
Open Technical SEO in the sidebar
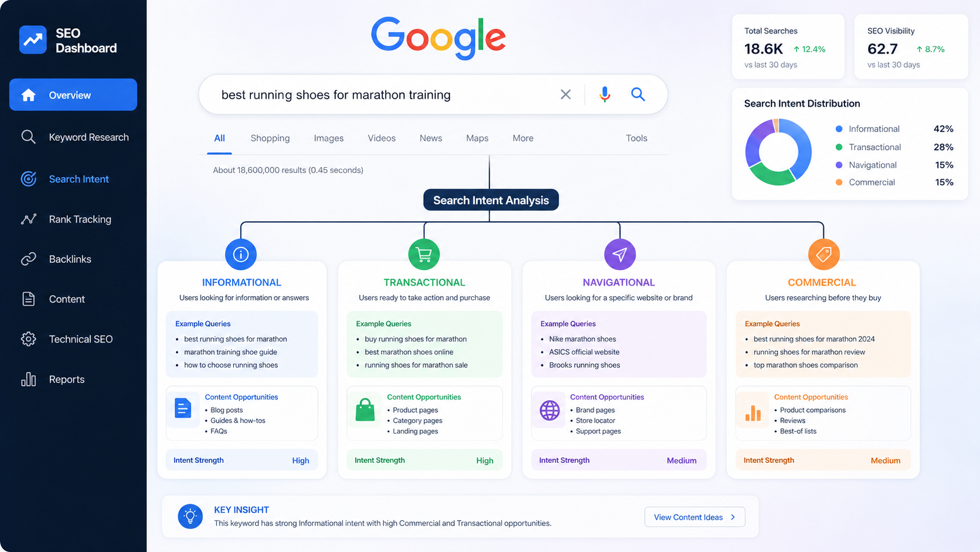pyautogui.click(x=73, y=339)
